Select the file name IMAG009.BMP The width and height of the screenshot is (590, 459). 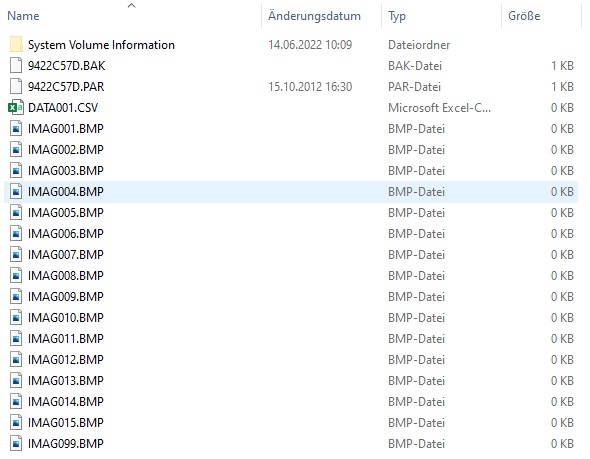(66, 297)
